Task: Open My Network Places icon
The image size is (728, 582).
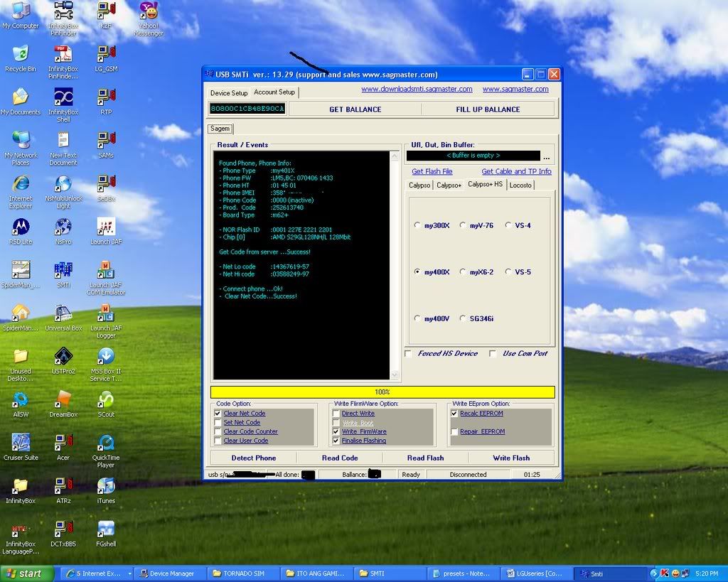Action: pyautogui.click(x=21, y=148)
